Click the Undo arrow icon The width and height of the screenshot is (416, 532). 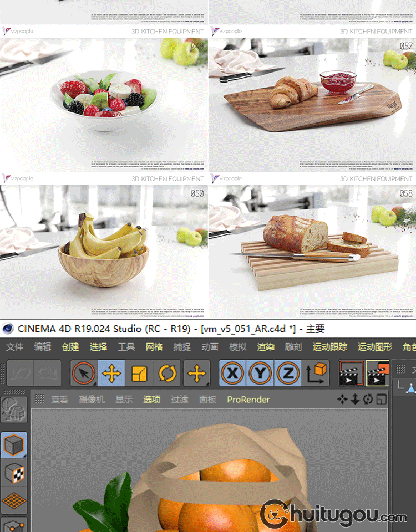click(x=20, y=373)
